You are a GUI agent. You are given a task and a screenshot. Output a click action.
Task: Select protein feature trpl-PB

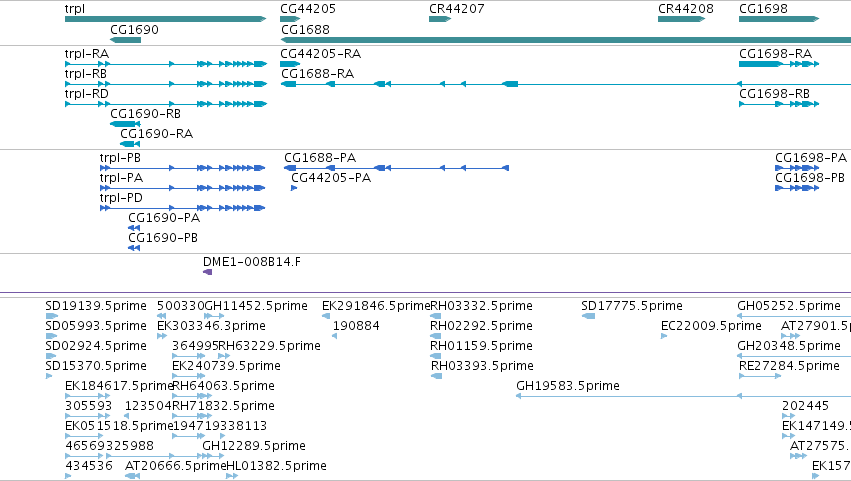point(182,168)
